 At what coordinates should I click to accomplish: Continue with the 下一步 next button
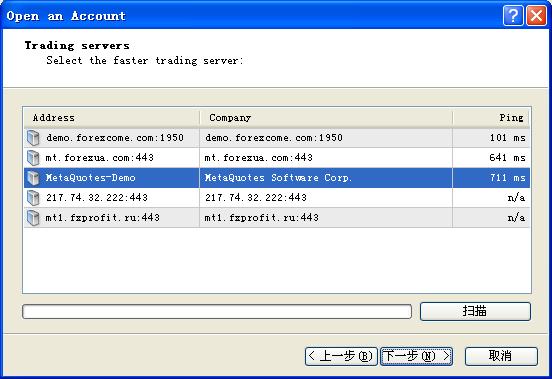point(416,356)
